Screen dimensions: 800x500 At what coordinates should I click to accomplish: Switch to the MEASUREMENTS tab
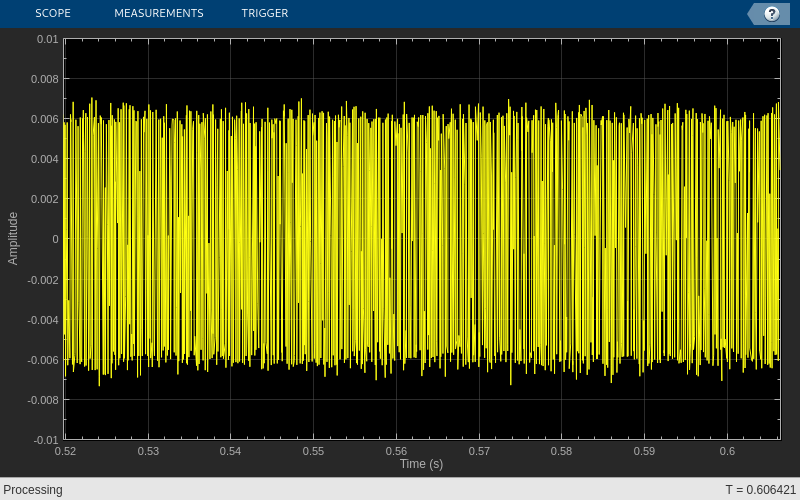coord(159,13)
